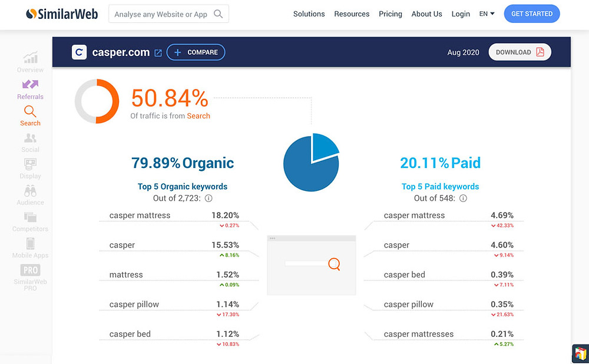Select organic keyword mattress
This screenshot has height=364, width=589.
click(x=126, y=274)
